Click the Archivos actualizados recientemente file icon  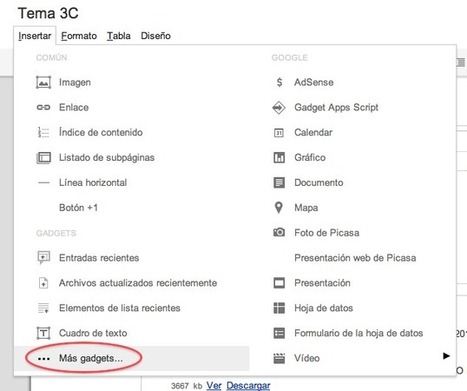point(43,283)
